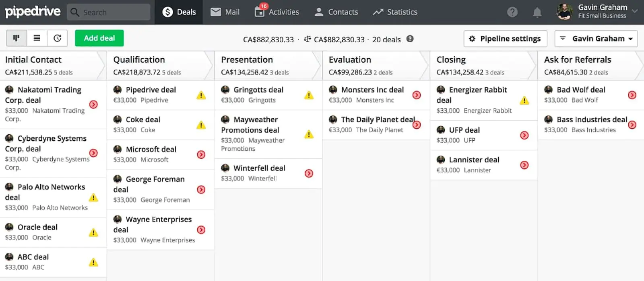Click warning icon on Oracle deal
This screenshot has width=644, height=281.
tap(93, 233)
